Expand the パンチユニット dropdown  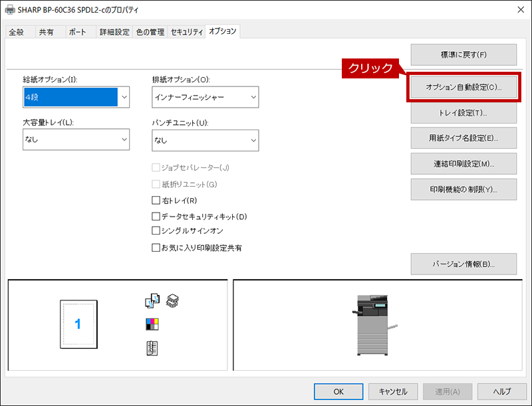(x=205, y=140)
